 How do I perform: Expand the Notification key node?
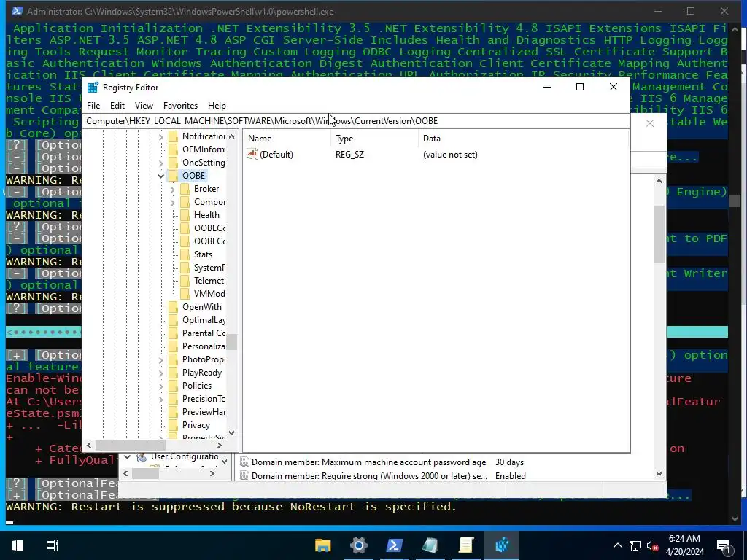(x=161, y=136)
